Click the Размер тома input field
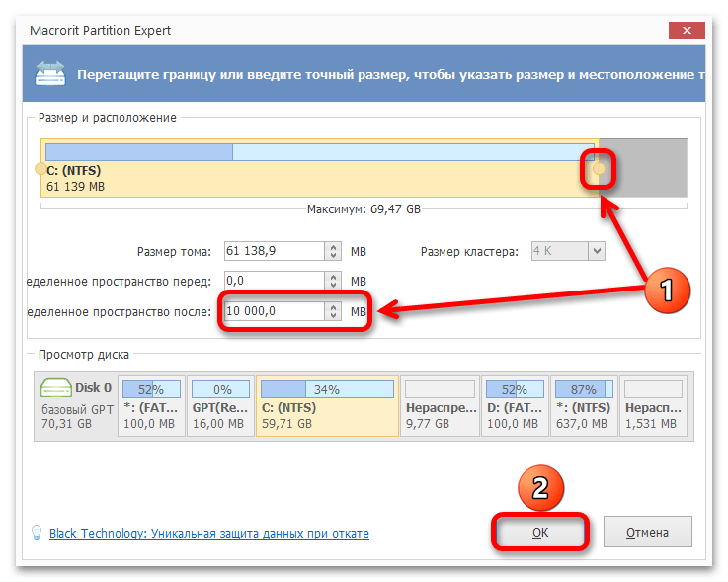This screenshot has width=728, height=582. pos(275,251)
